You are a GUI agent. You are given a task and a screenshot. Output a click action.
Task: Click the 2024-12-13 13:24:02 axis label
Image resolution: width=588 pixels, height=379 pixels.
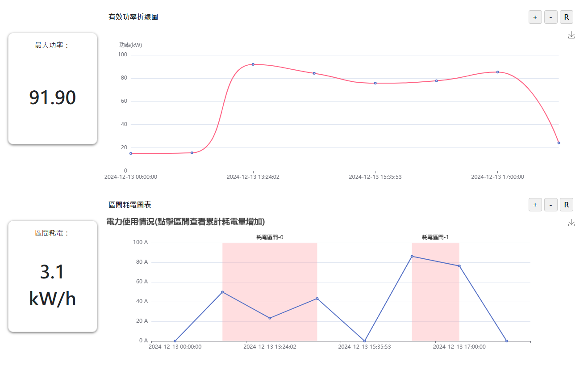[x=252, y=177]
